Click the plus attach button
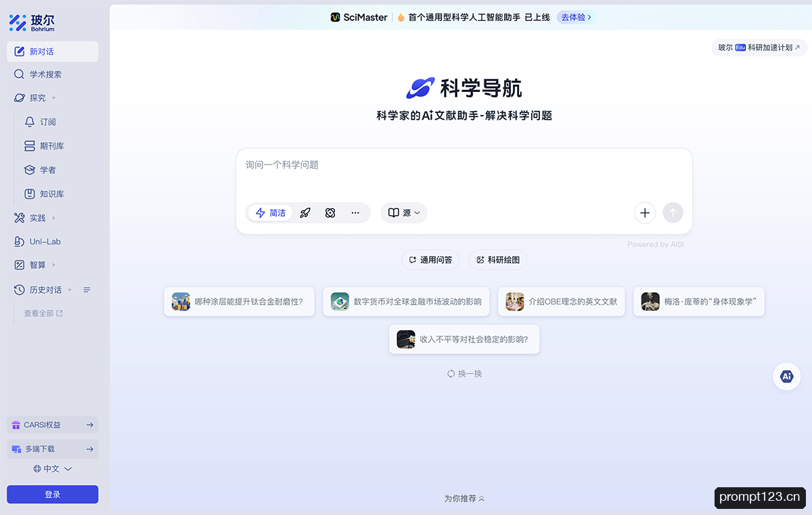 (x=645, y=212)
